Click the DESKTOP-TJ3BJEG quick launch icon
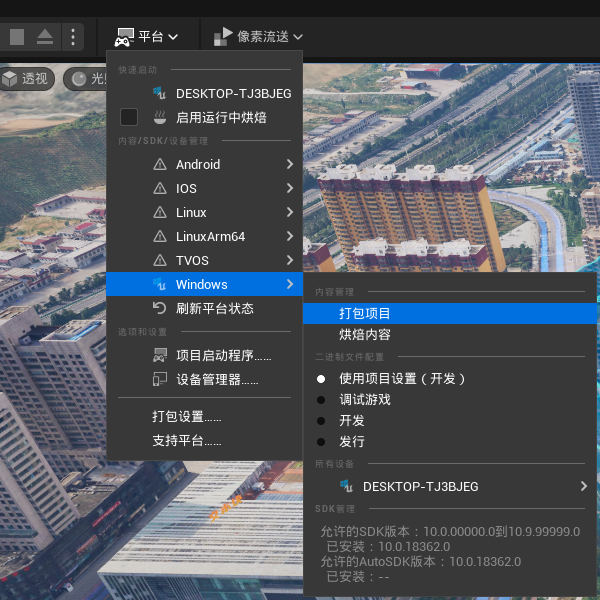The width and height of the screenshot is (600, 600). point(160,93)
